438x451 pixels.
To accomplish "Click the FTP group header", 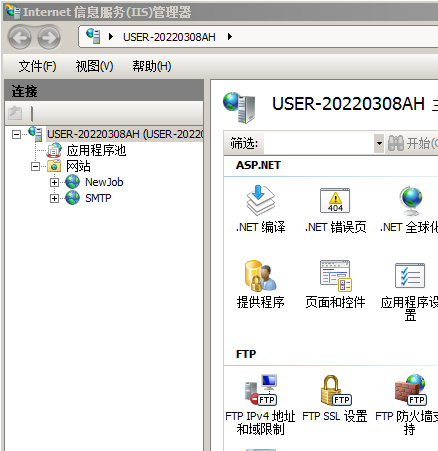I will point(246,354).
